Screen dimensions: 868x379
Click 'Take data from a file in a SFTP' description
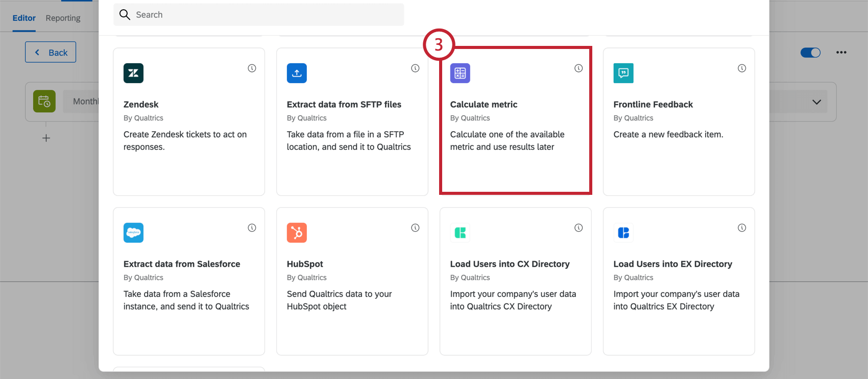349,141
